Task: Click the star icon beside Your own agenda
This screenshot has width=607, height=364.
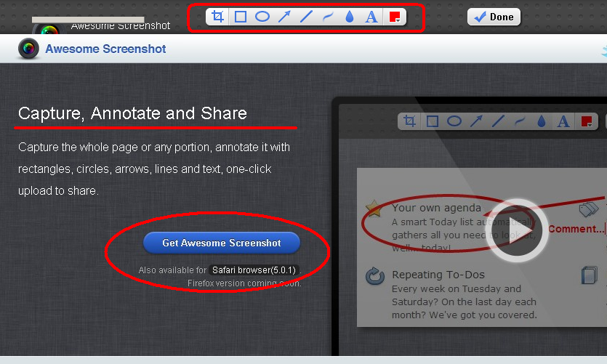Action: pyautogui.click(x=374, y=208)
